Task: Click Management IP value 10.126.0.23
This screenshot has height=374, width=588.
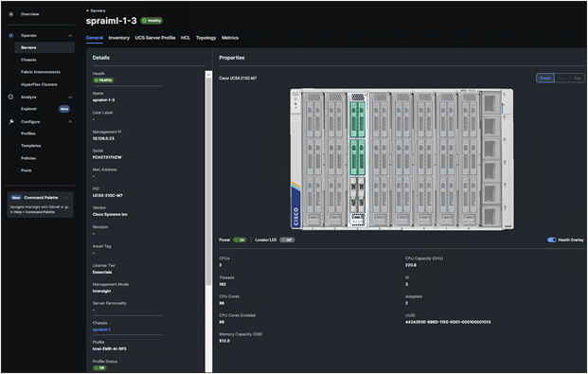Action: click(x=103, y=138)
